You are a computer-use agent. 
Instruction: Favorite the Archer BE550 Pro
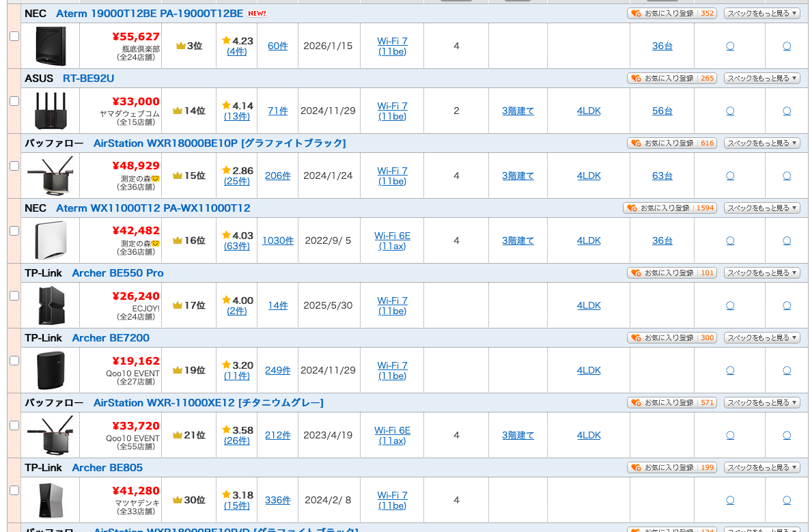672,272
